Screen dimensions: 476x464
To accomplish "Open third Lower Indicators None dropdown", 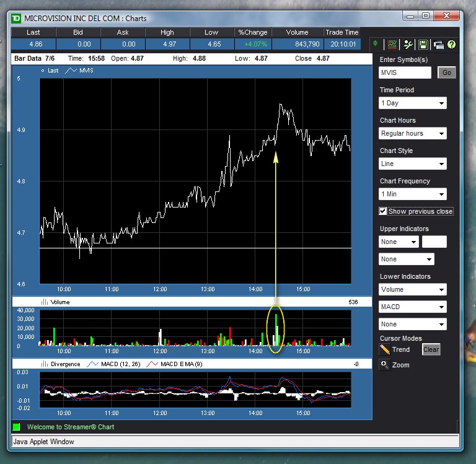I will point(413,324).
